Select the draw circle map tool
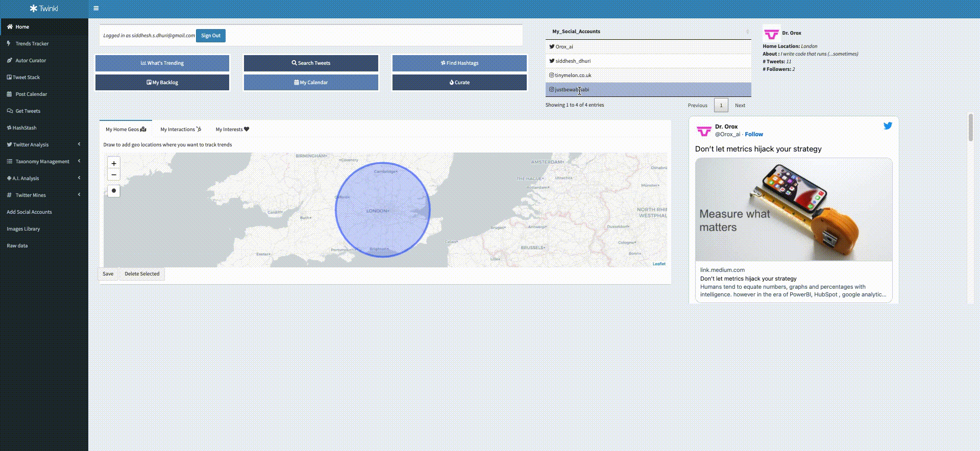 (x=114, y=191)
